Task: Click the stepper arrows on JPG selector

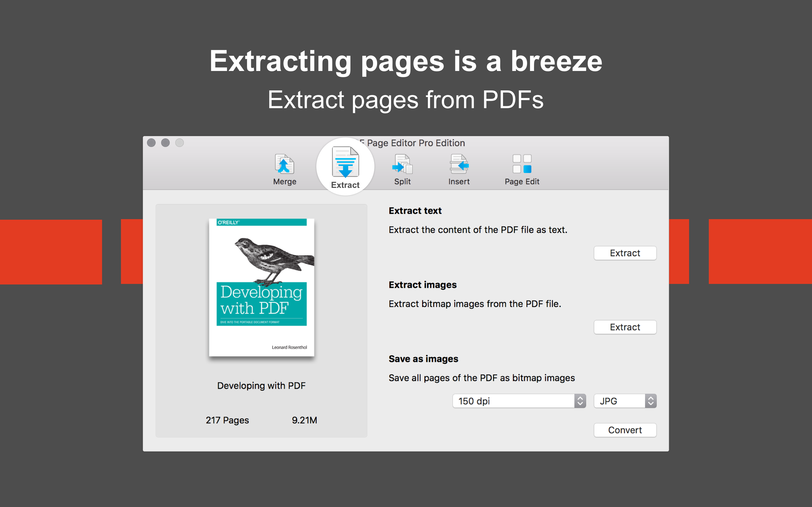Action: (651, 401)
